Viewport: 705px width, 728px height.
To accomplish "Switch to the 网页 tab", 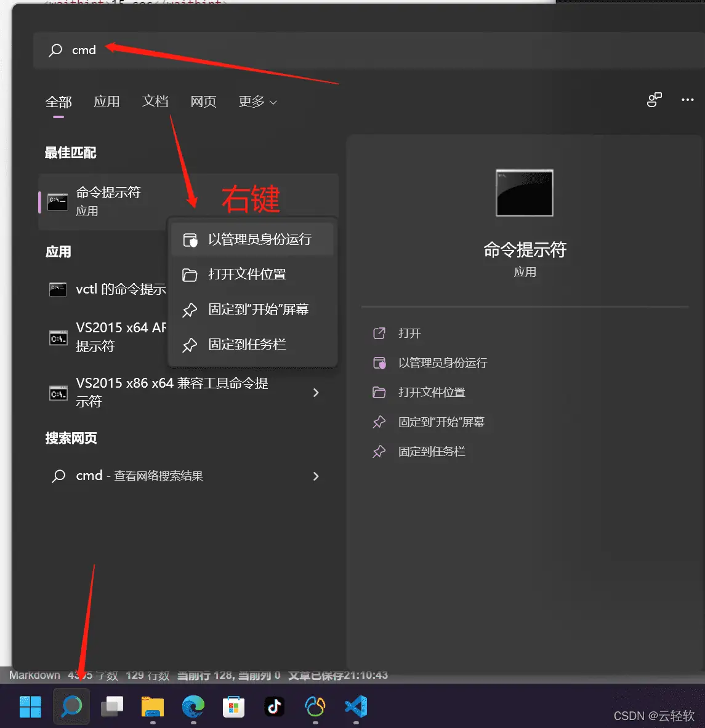I will click(x=203, y=102).
